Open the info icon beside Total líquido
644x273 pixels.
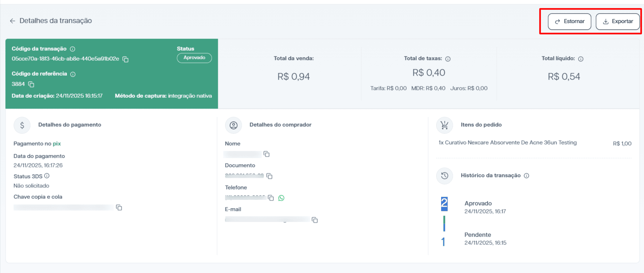tap(581, 59)
